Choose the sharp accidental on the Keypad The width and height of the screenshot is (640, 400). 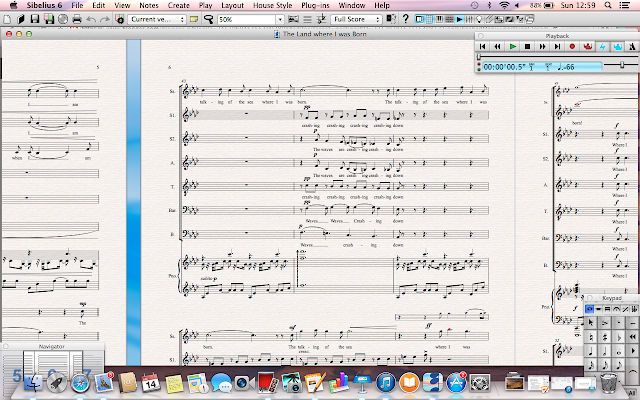[605, 337]
